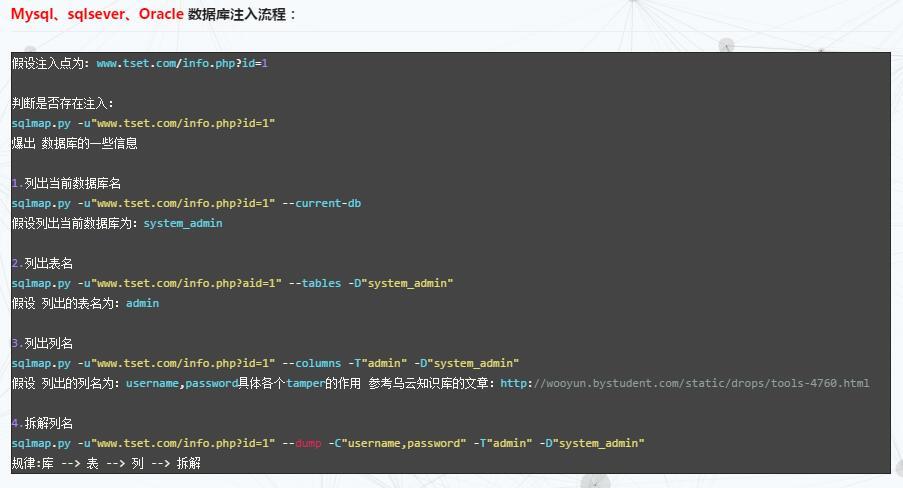
Task: Click the step heading '4.拆解列名'
Action: [x=43, y=423]
